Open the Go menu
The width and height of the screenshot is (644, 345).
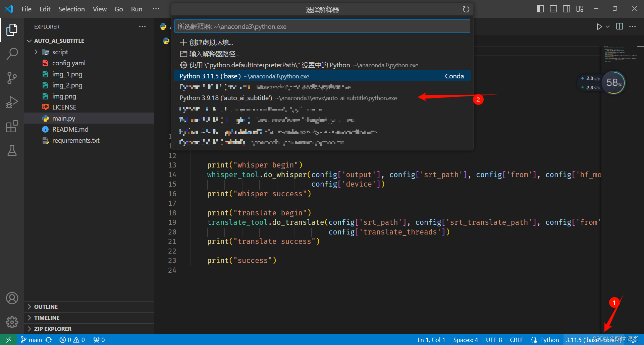[119, 9]
